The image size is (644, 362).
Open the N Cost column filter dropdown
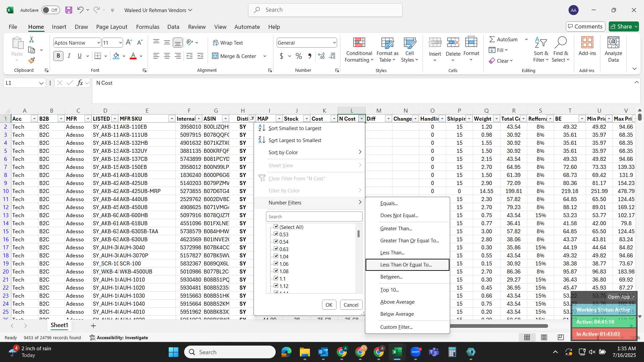coord(361,119)
